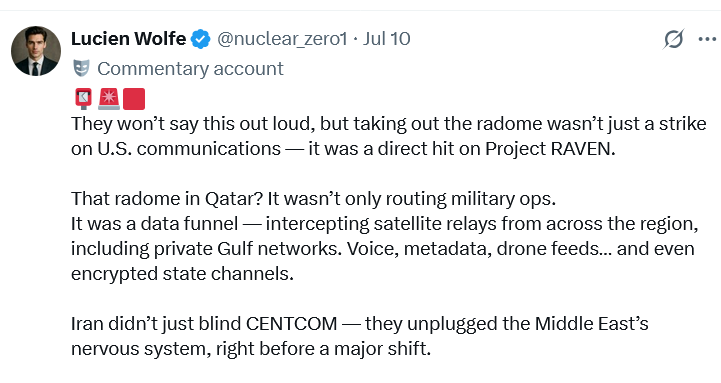The width and height of the screenshot is (721, 383).
Task: Click the text mentioning Project RAVEN
Action: 343,149
